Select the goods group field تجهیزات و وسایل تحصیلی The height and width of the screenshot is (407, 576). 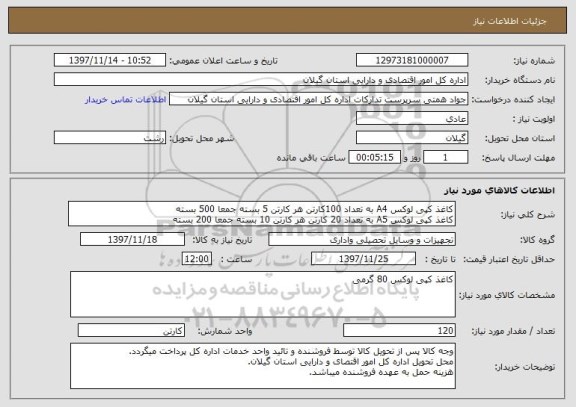[362, 239]
